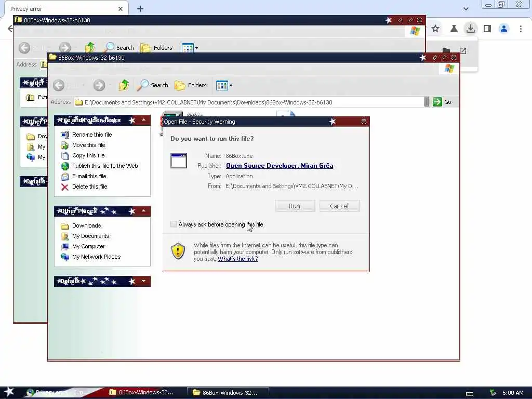Collapse the File and Folder Tasks panel

coord(143,120)
